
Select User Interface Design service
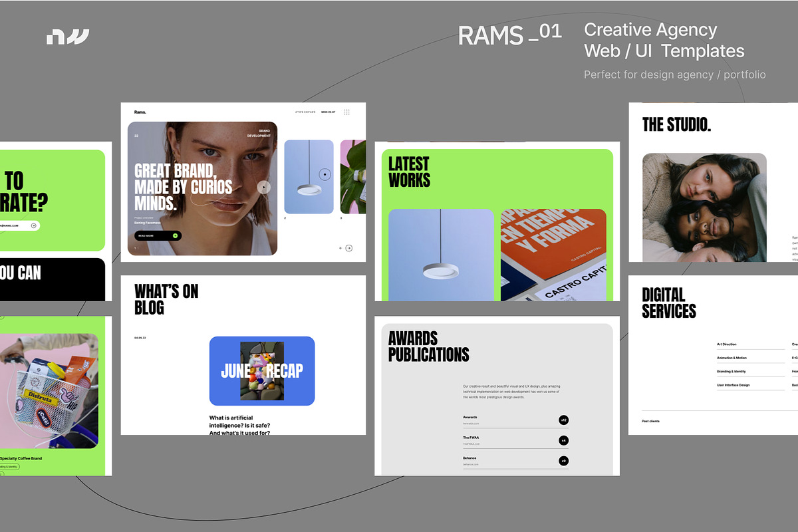tap(733, 385)
